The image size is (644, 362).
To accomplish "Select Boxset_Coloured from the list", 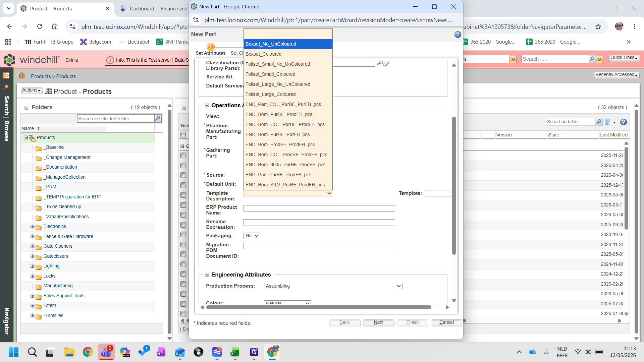I will click(x=288, y=54).
